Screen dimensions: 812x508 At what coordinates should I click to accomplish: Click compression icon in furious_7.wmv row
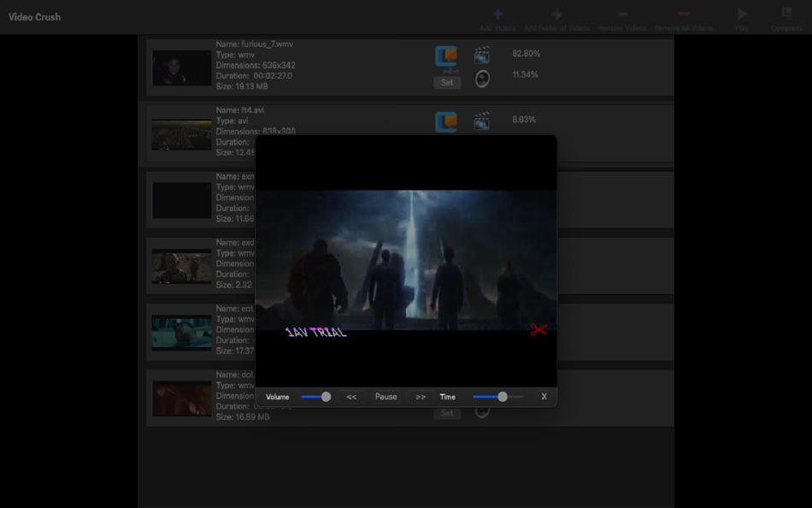tap(446, 58)
